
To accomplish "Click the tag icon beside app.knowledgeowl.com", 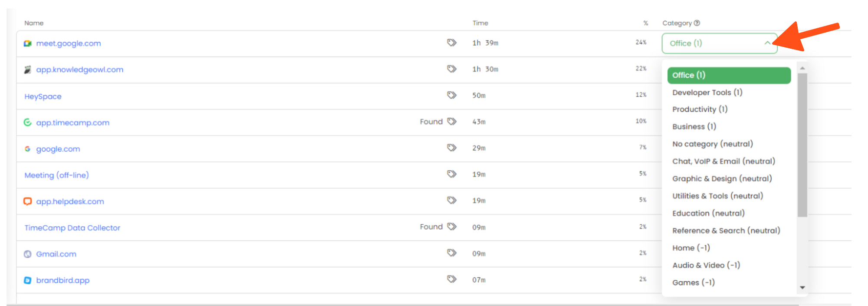I will tap(452, 69).
